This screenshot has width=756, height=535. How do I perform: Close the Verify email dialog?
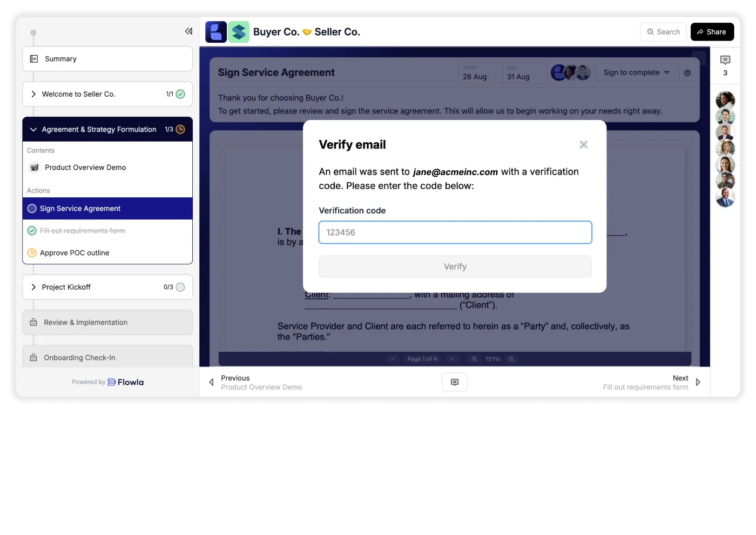coord(584,145)
